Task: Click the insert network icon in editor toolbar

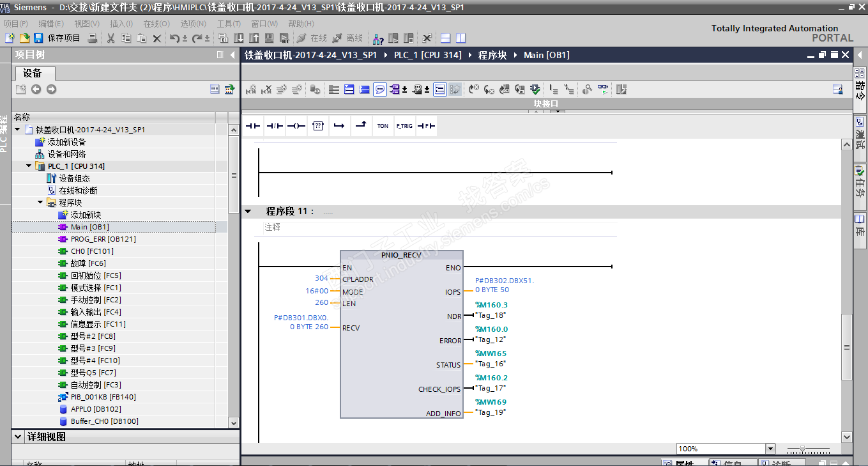Action: [251, 89]
